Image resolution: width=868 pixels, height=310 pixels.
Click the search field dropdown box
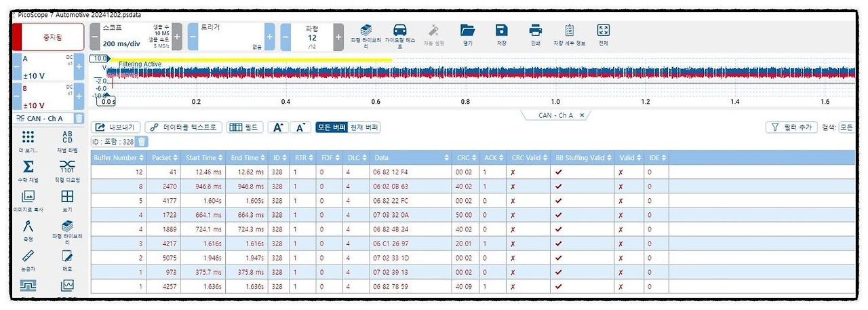tap(846, 128)
